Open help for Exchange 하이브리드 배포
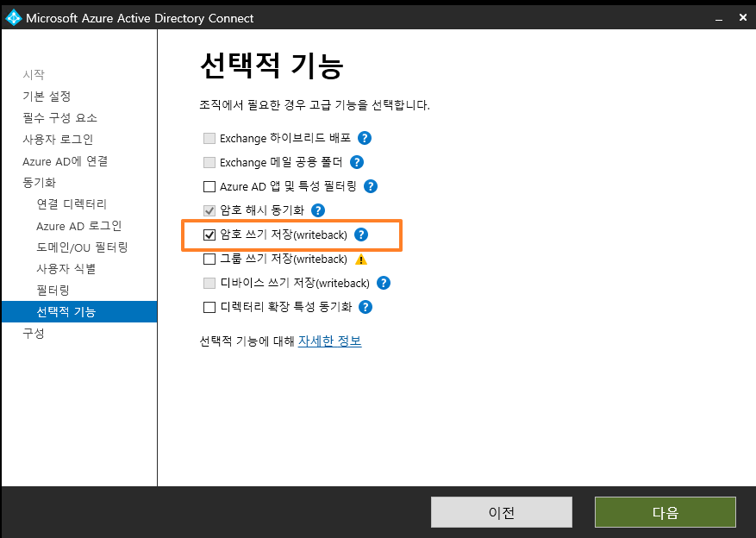The width and height of the screenshot is (756, 538). point(365,138)
